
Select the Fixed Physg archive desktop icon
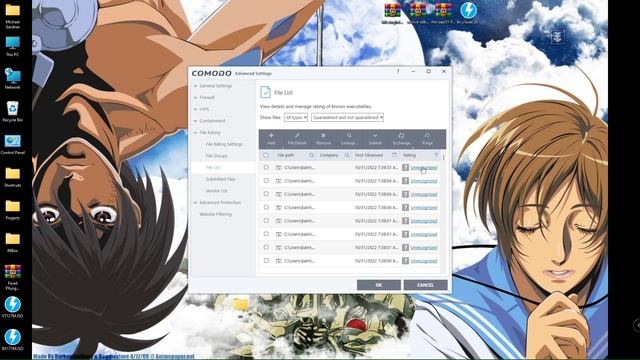pos(13,277)
